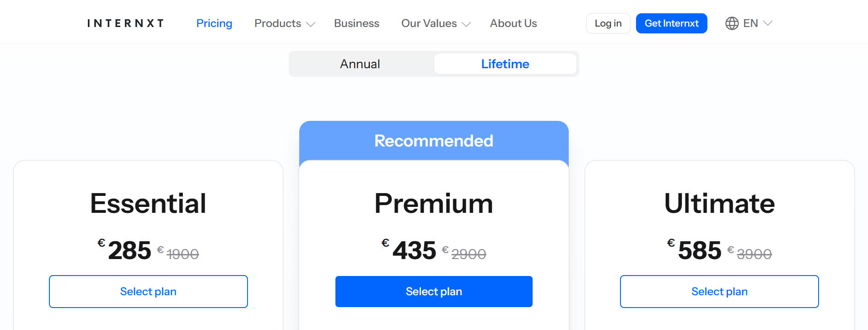868x330 pixels.
Task: Click the Products dropdown chevron arrow
Action: point(311,24)
